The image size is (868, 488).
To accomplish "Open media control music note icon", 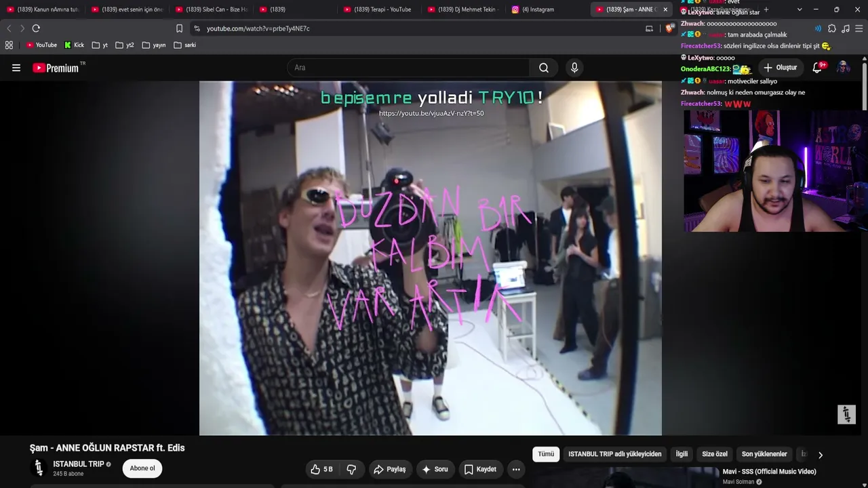I will (x=846, y=28).
